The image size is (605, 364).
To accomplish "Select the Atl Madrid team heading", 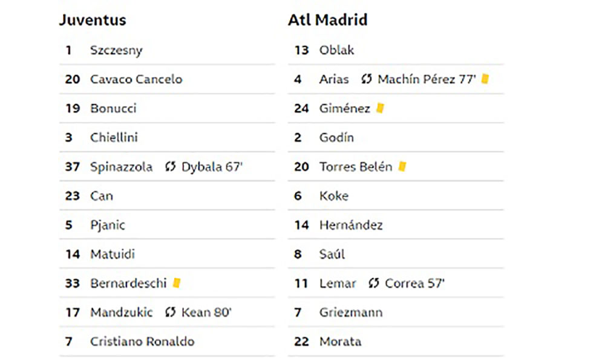I will (327, 20).
